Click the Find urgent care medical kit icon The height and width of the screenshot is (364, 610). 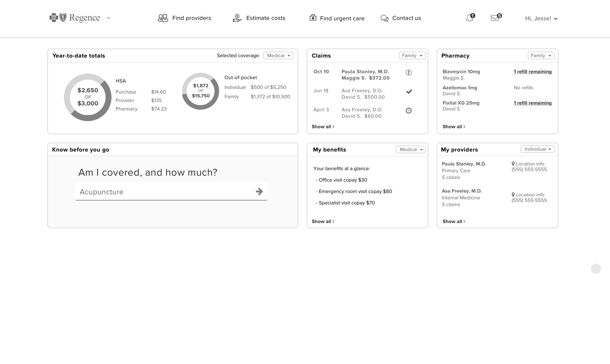point(313,18)
